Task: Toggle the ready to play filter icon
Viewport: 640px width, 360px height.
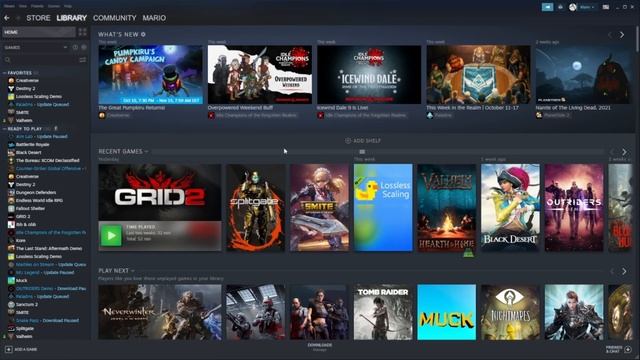Action: 84,47
